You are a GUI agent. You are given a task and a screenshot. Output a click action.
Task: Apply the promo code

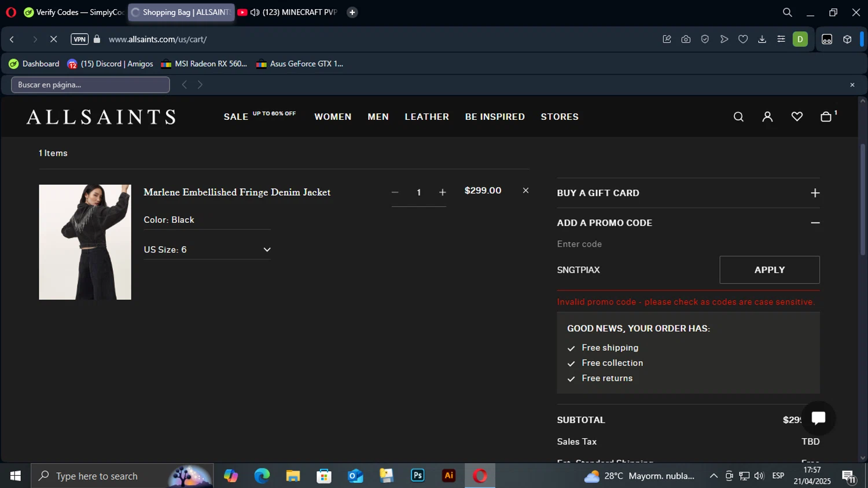click(x=770, y=270)
